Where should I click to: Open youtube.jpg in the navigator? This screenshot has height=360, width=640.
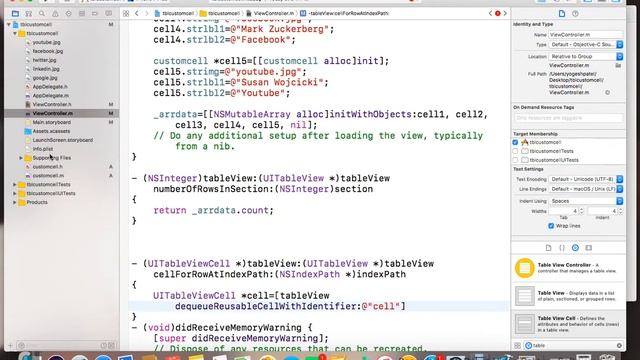(x=46, y=42)
